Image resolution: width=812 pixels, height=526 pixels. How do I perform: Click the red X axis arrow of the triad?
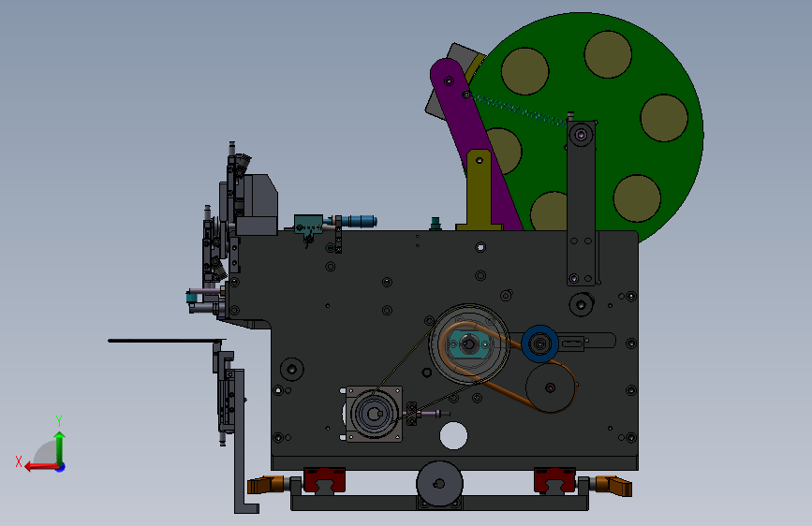pyautogui.click(x=40, y=467)
